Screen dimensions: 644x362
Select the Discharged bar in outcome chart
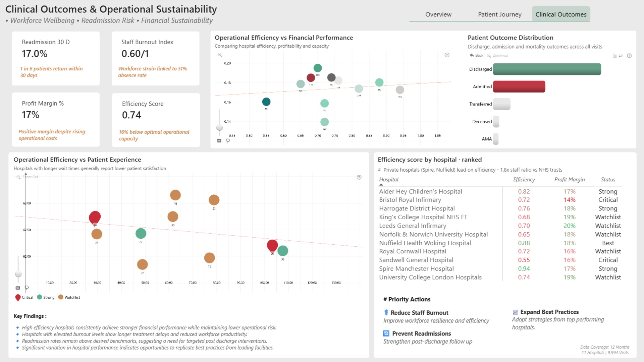click(547, 69)
